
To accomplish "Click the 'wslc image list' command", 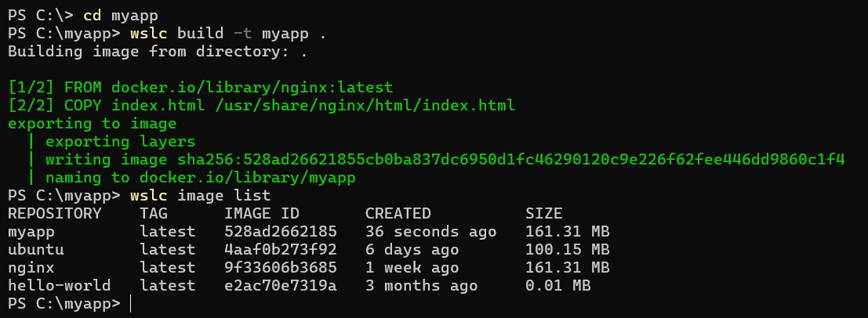I will pyautogui.click(x=201, y=196).
